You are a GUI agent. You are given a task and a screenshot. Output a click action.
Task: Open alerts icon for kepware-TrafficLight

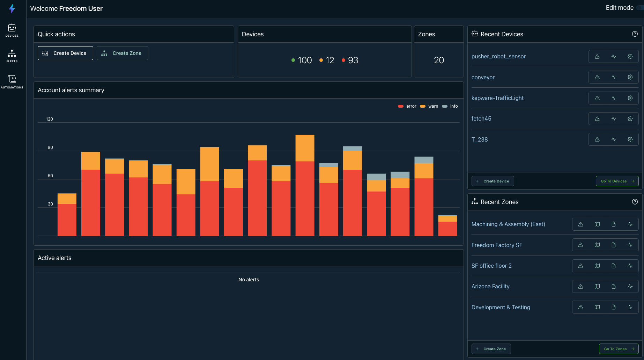click(597, 98)
